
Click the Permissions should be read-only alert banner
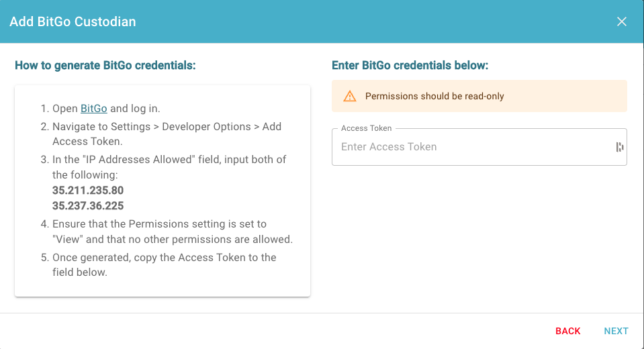click(x=479, y=96)
